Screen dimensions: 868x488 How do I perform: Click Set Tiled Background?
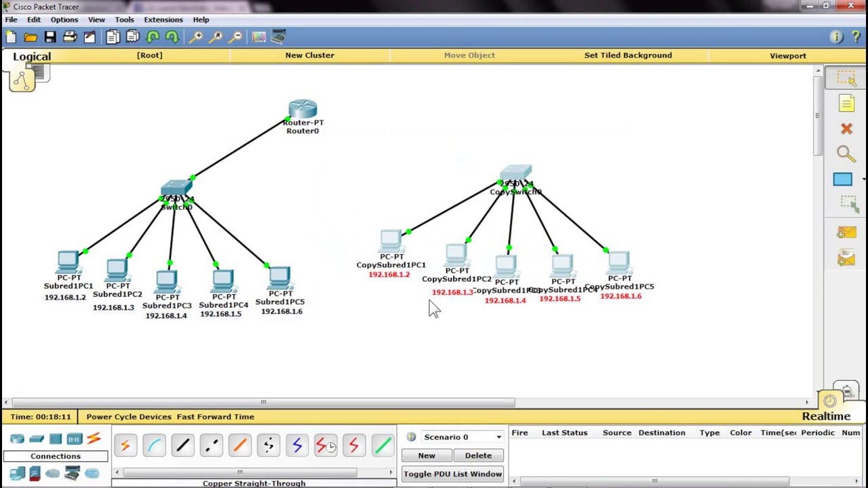(x=628, y=56)
